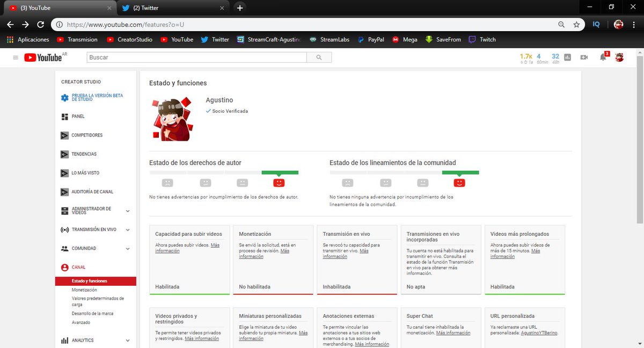Click the 1.7K subscribers stat

526,57
